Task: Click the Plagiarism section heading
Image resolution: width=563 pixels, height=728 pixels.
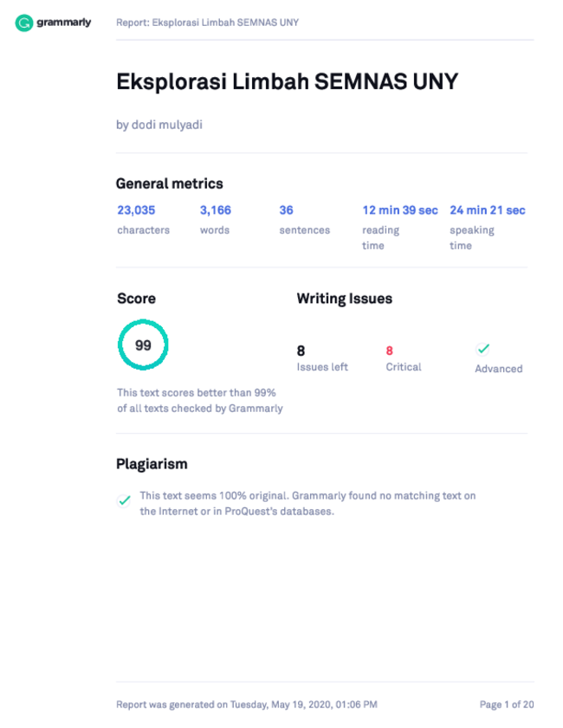Action: (152, 464)
